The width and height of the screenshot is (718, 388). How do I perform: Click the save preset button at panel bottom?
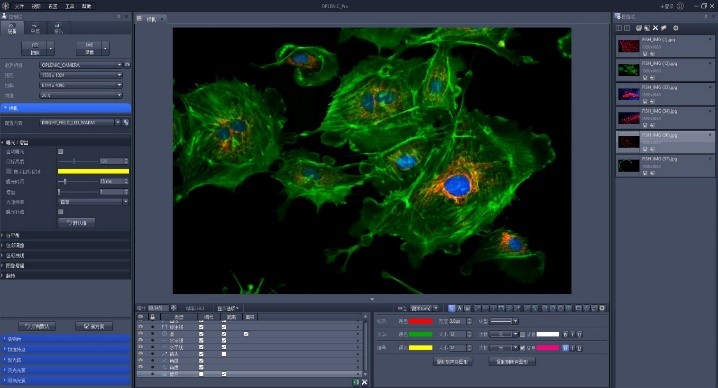click(x=94, y=326)
